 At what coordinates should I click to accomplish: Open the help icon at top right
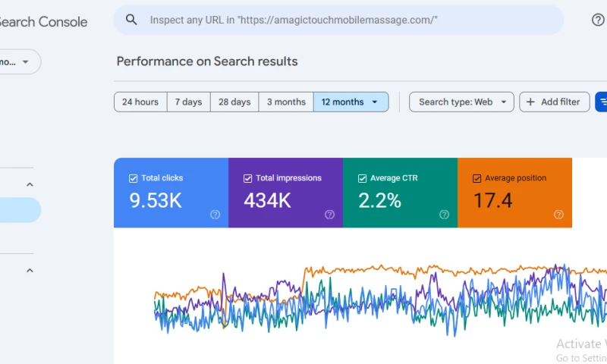[x=598, y=20]
